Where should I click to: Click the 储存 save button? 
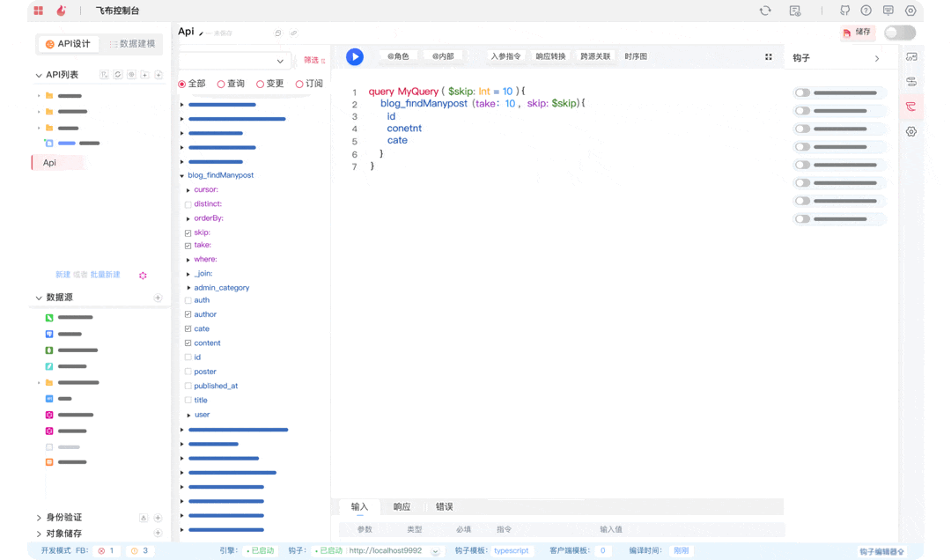857,33
